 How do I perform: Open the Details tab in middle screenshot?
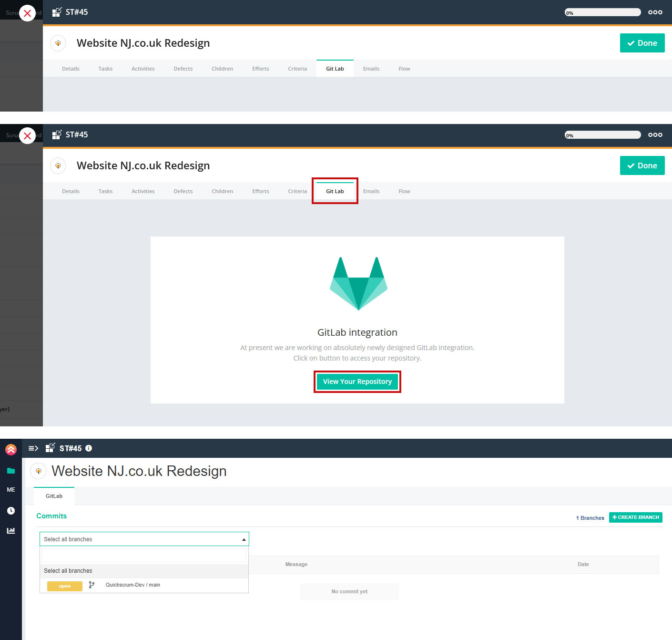point(71,191)
